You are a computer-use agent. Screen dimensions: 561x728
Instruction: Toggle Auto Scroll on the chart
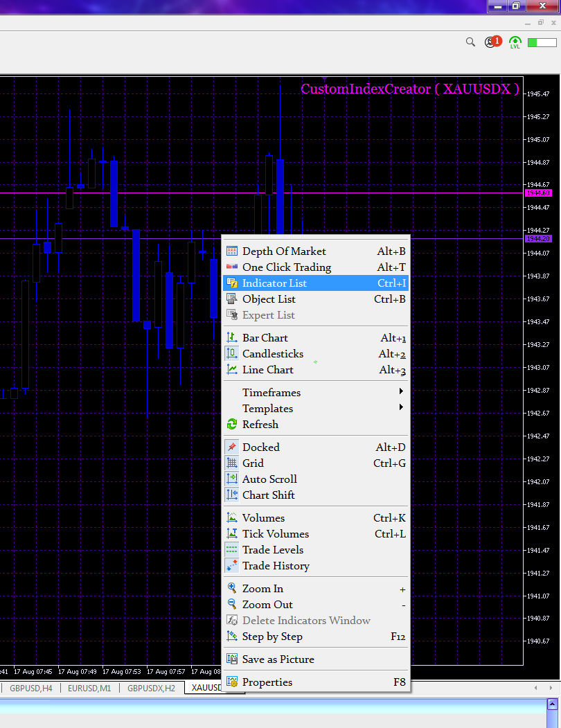pyautogui.click(x=316, y=479)
